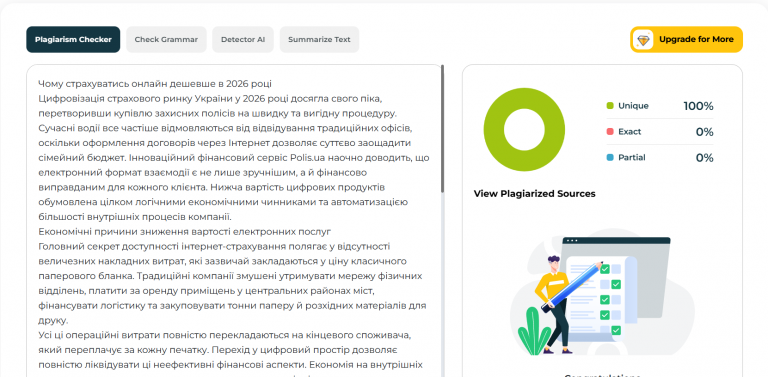Click the heading 'Економічні причини зниження вартості електронних послуг'
768x377 pixels.
(185, 231)
